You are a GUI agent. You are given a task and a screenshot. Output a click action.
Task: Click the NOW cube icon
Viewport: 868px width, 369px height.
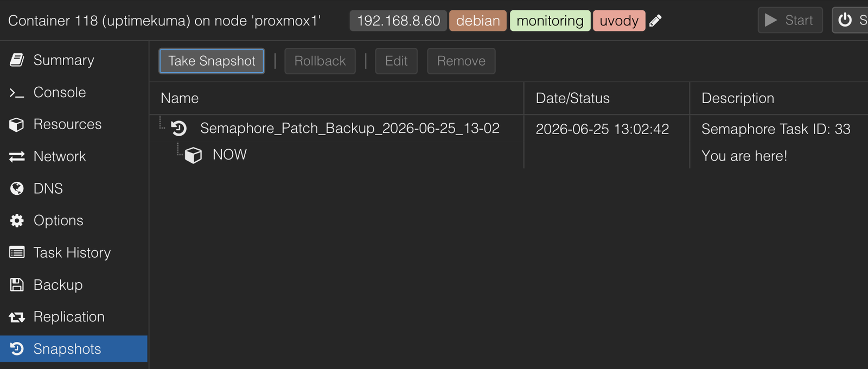click(x=193, y=155)
